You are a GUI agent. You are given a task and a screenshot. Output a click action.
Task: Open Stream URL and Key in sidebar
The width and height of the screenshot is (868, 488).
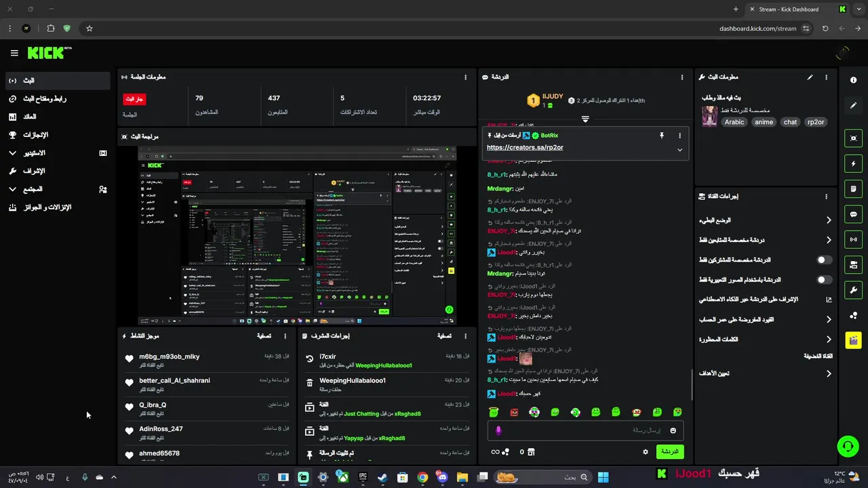58,99
